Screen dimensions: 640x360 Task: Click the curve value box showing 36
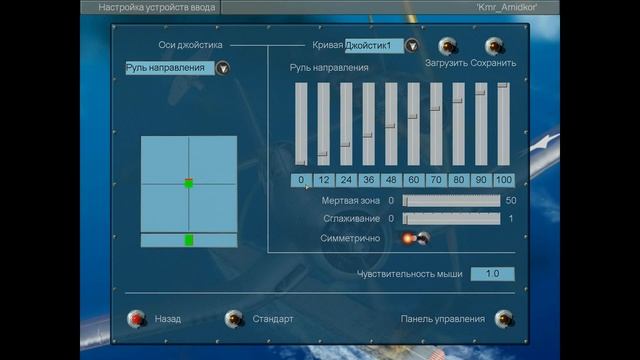point(369,180)
